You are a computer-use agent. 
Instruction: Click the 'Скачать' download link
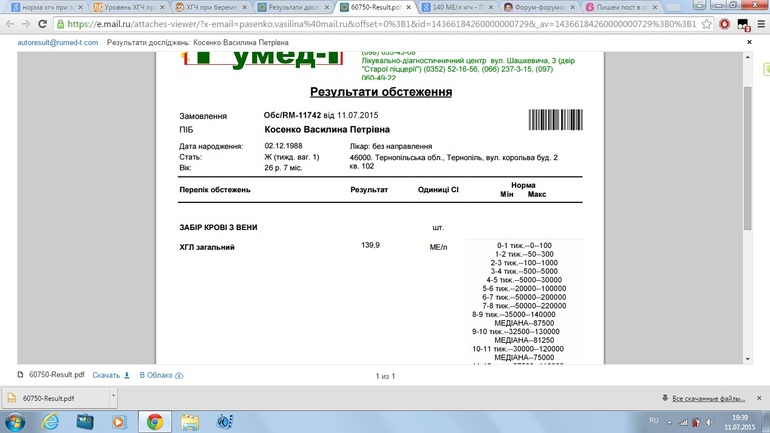pyautogui.click(x=110, y=375)
